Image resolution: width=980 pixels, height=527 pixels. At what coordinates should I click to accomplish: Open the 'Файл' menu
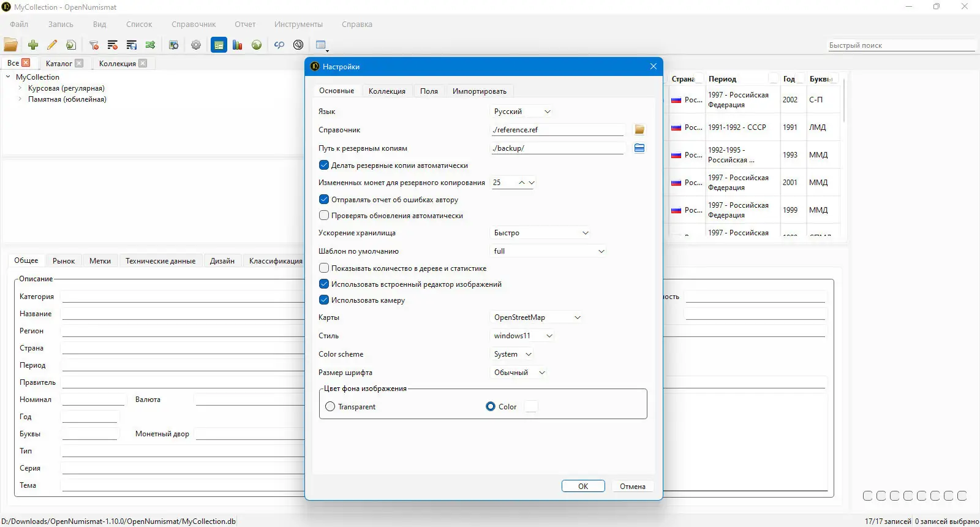point(19,25)
